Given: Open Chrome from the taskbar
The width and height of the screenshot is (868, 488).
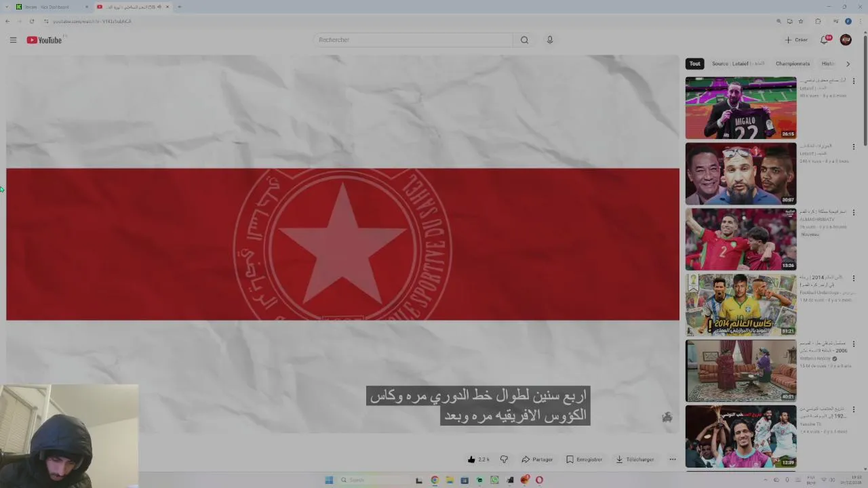Looking at the screenshot, I should coord(435,480).
